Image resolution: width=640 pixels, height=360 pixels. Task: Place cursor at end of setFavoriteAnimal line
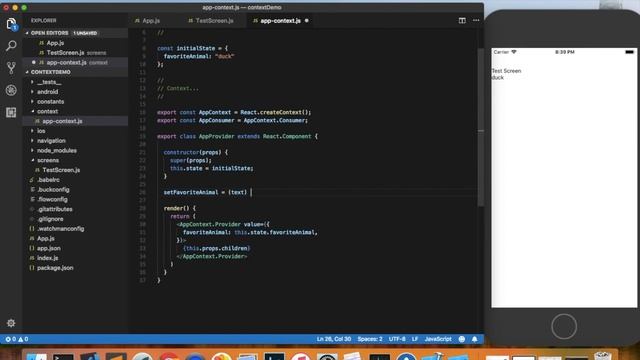pos(251,192)
